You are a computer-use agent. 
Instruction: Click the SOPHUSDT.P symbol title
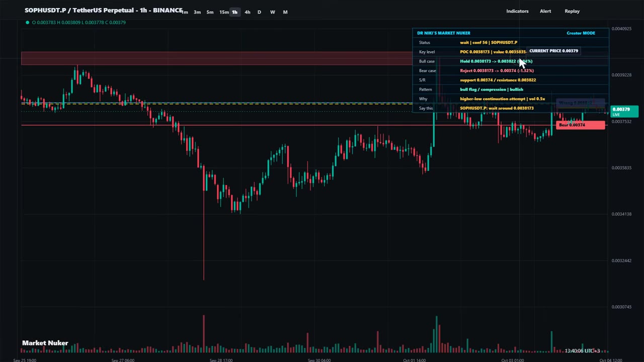104,10
